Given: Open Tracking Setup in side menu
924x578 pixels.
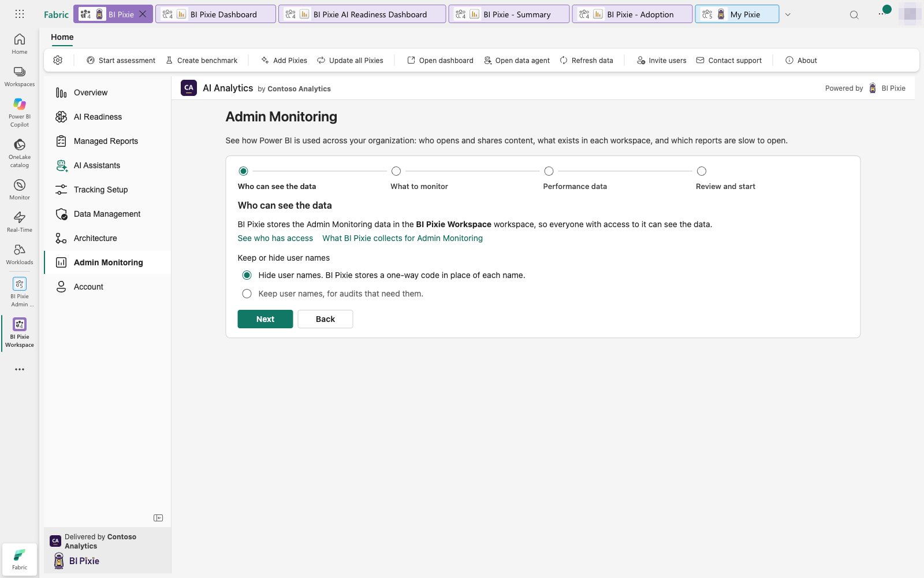Looking at the screenshot, I should pyautogui.click(x=107, y=190).
